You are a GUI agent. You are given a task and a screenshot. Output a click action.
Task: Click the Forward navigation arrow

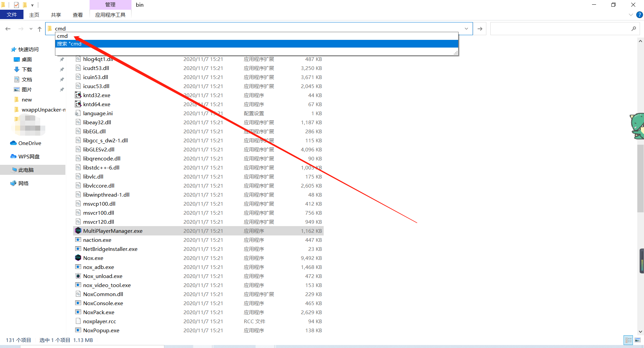tap(21, 29)
